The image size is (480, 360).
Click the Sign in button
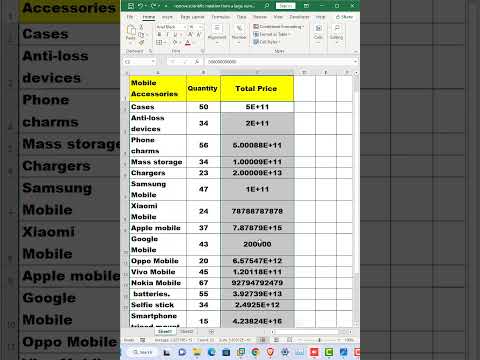(286, 6)
